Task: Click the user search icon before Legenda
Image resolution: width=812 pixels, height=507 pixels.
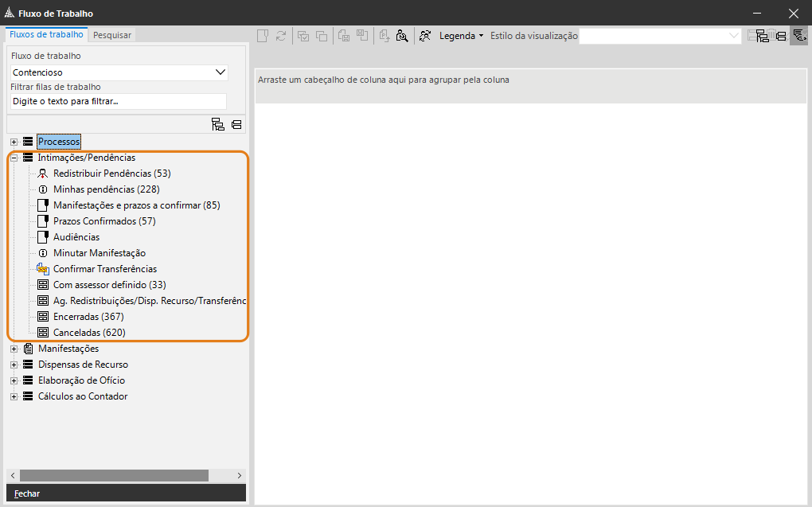Action: tap(425, 36)
